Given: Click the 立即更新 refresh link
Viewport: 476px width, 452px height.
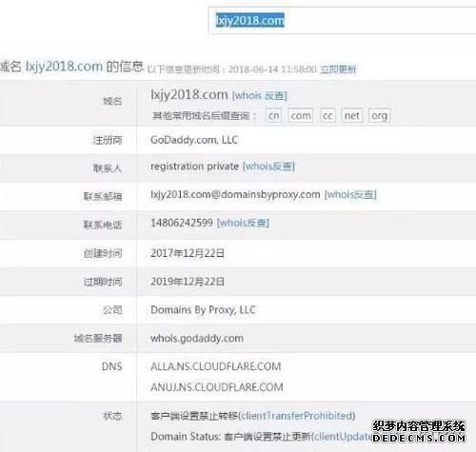Looking at the screenshot, I should 338,69.
